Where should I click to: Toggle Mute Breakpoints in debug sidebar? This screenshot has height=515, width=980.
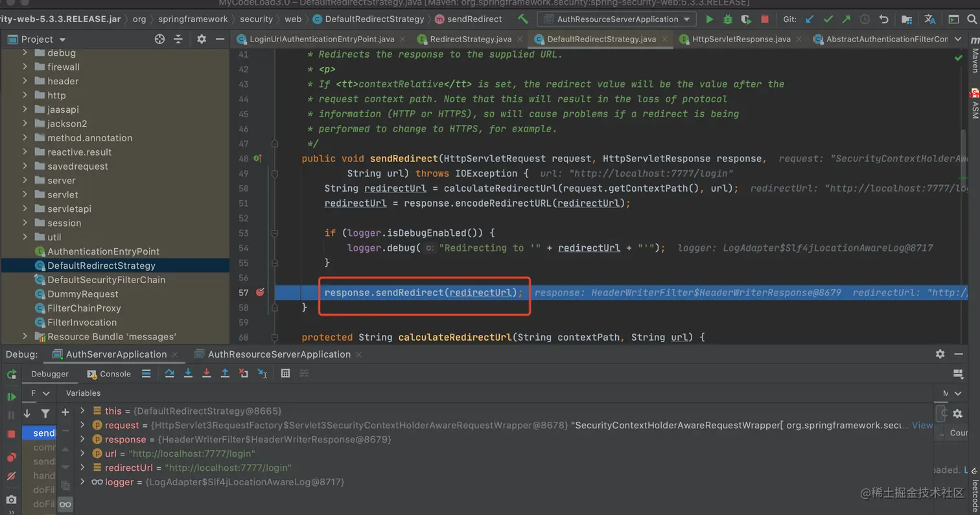[x=11, y=476]
